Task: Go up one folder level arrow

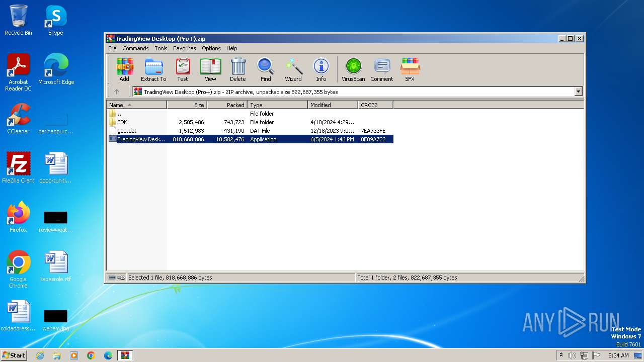Action: [x=117, y=92]
